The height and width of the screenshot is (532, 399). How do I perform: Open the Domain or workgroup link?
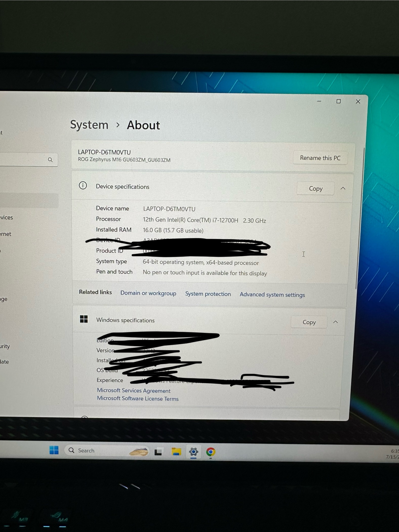148,293
